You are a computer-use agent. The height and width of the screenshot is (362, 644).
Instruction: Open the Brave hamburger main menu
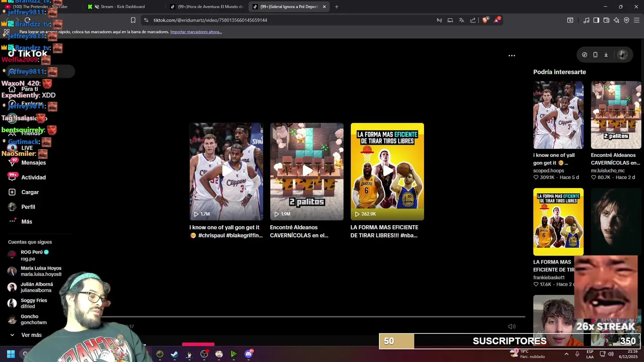click(637, 20)
